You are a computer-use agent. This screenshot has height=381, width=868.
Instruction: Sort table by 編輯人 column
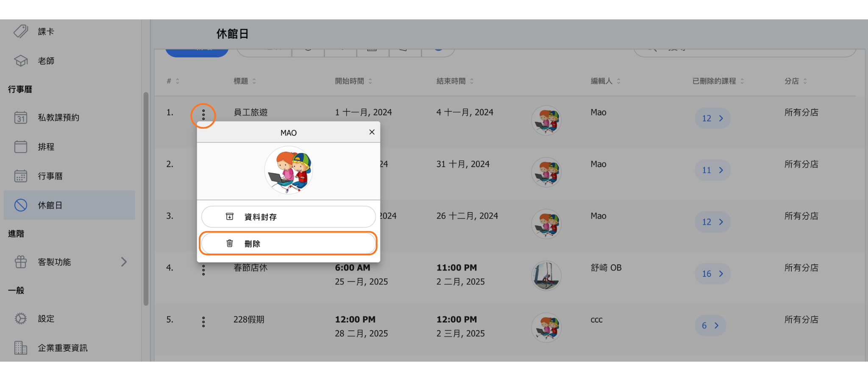pos(605,81)
